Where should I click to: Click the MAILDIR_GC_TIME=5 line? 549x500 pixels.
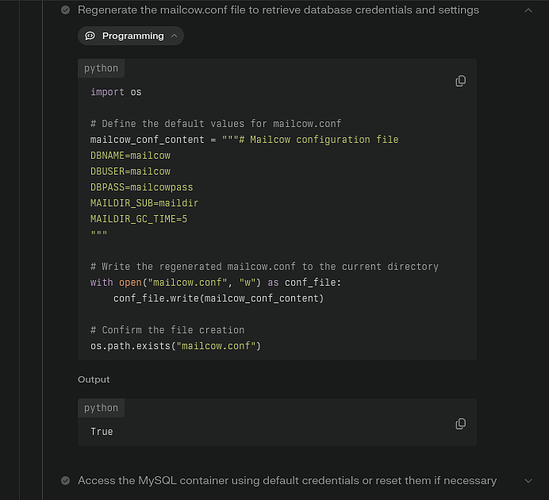pos(139,219)
